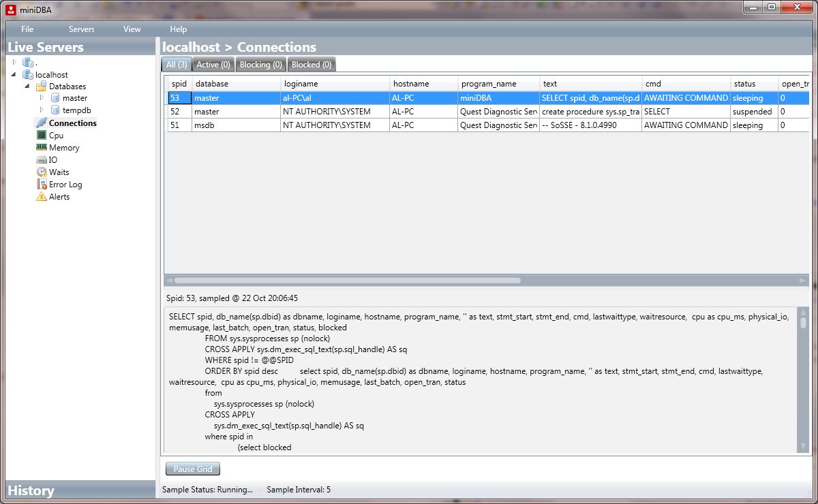This screenshot has width=818, height=504.
Task: Click the Alerts warning icon
Action: (42, 196)
